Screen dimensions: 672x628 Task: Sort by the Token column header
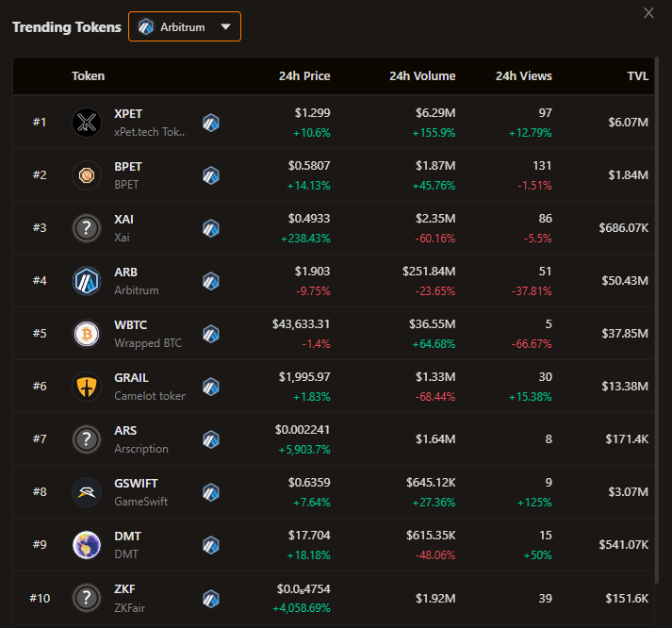click(88, 75)
